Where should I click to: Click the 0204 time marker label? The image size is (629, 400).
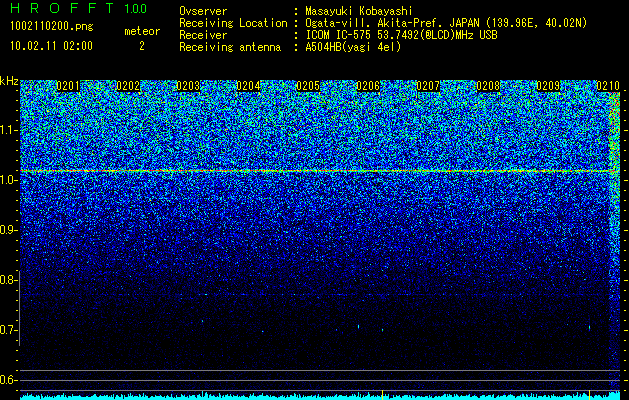pos(248,86)
